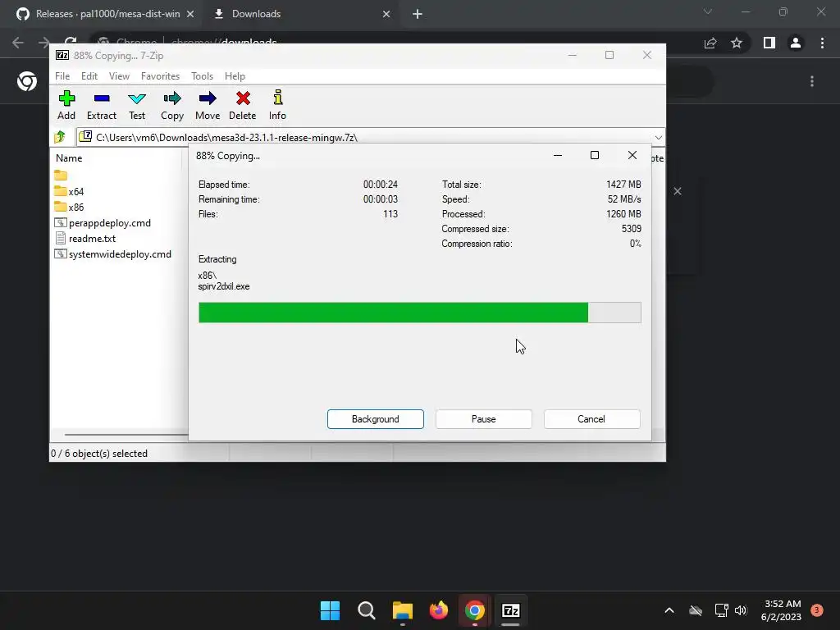
Task: Open the network status tray icon
Action: pyautogui.click(x=722, y=610)
